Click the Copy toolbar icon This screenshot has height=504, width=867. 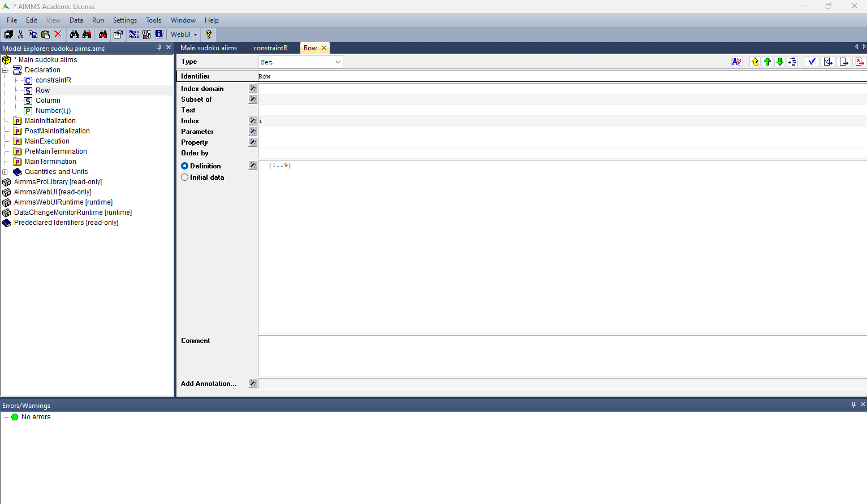[x=33, y=34]
